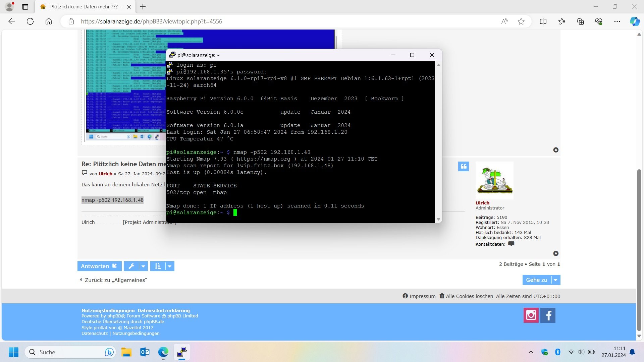Screen dimensions: 644x362
Task: Click the Read aloud icon in address bar
Action: tap(504, 21)
